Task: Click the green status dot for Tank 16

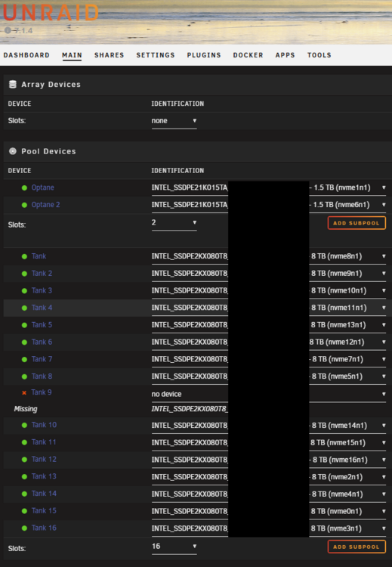Action: pos(24,528)
